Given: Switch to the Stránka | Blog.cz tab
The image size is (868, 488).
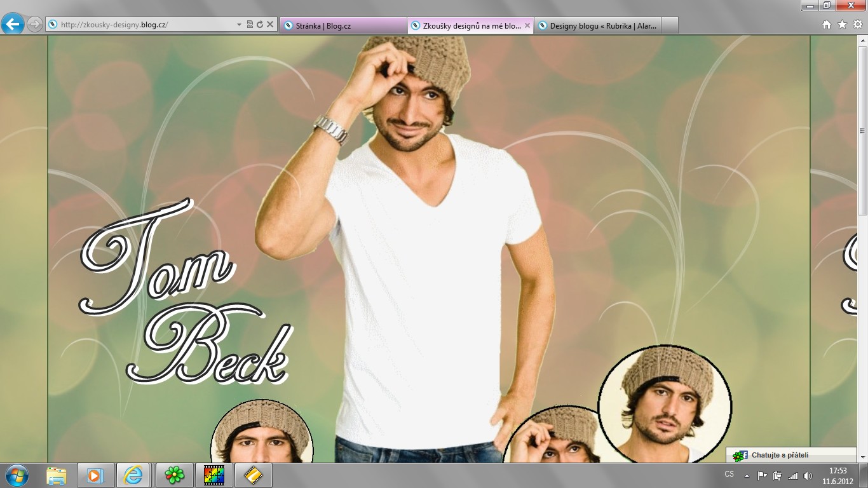Looking at the screenshot, I should pos(342,25).
